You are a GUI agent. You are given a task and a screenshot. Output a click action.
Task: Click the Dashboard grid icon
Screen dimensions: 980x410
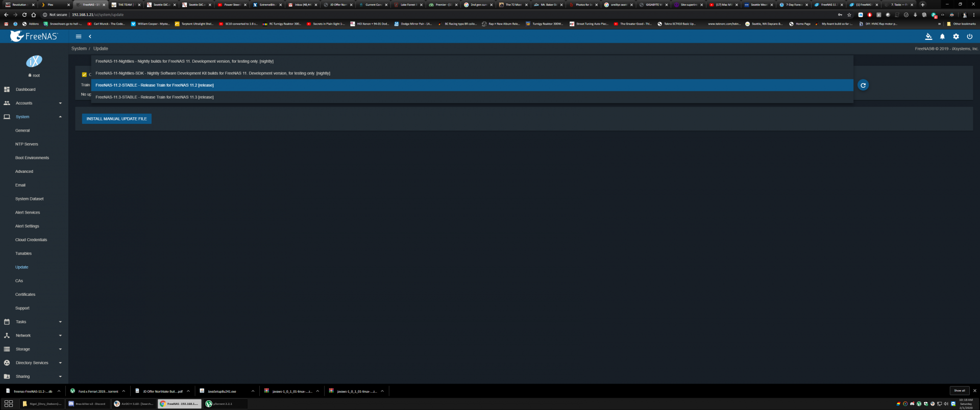coord(7,89)
